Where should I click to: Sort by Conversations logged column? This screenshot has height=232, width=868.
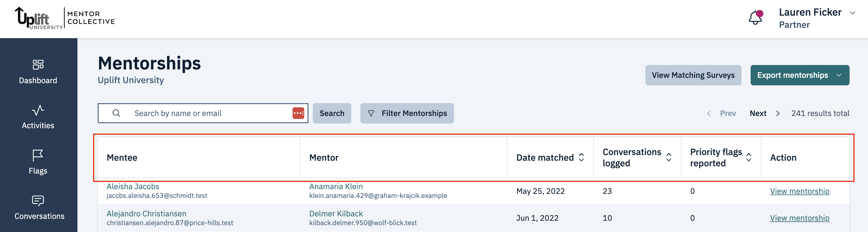[669, 158]
